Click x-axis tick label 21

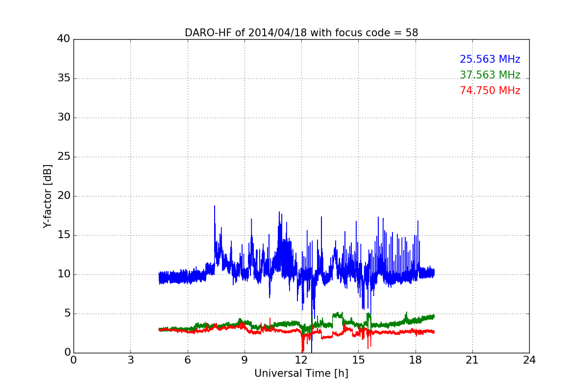coord(472,360)
